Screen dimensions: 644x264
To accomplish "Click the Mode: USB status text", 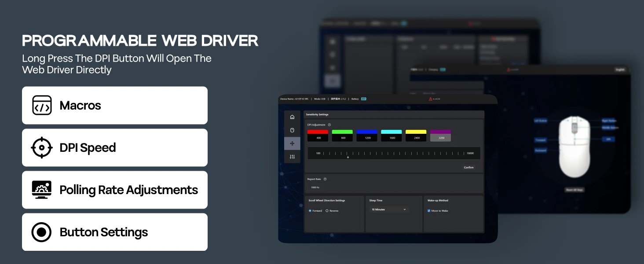I will [320, 99].
